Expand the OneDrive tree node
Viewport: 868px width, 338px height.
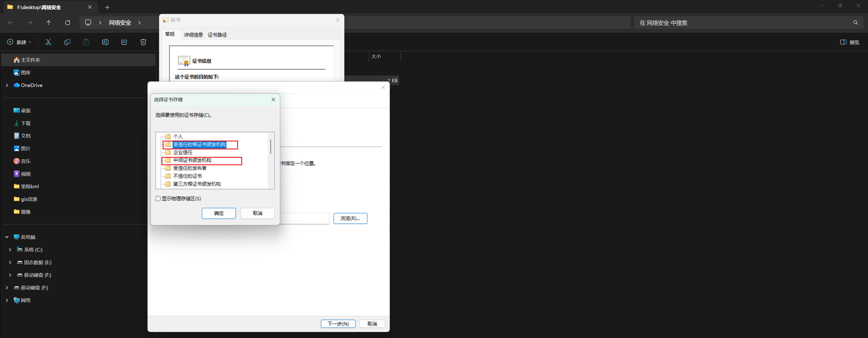pos(7,85)
